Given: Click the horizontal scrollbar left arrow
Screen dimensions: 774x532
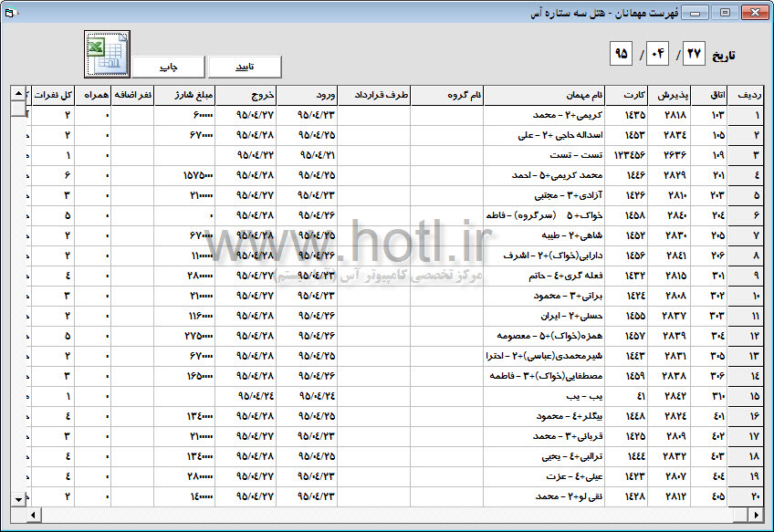Looking at the screenshot, I should pyautogui.click(x=33, y=516).
